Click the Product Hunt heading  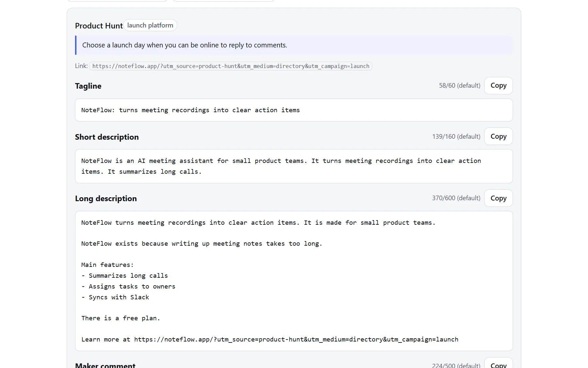click(99, 26)
